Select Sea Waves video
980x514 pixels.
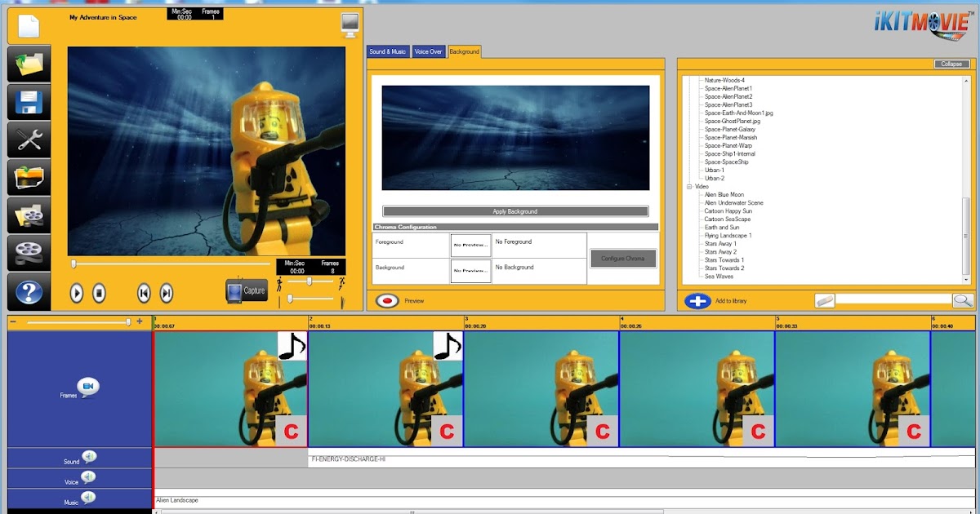click(719, 277)
